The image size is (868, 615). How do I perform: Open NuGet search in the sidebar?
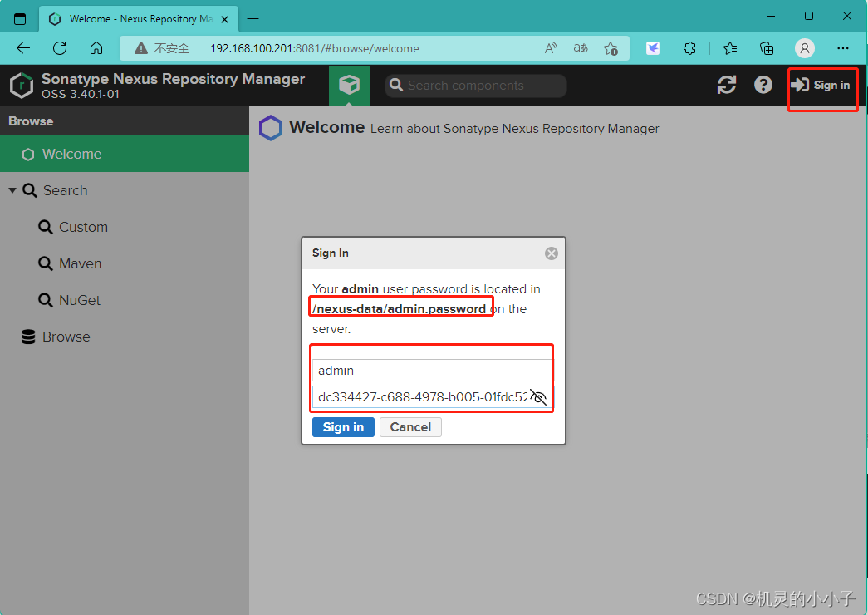pyautogui.click(x=80, y=300)
